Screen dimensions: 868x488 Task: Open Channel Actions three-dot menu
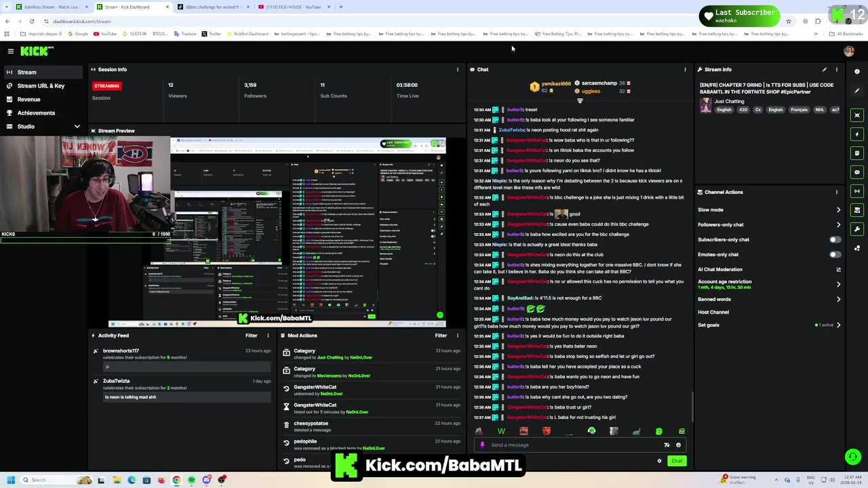point(836,192)
